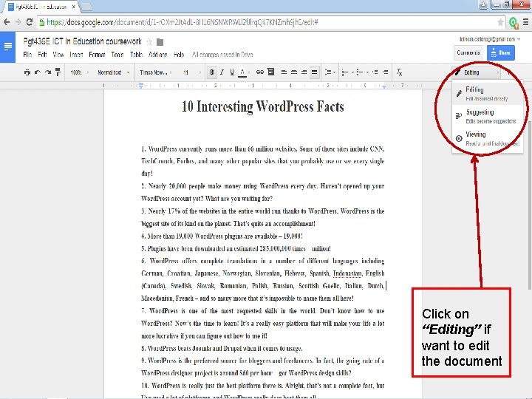The width and height of the screenshot is (532, 399).
Task: Click the Undo arrow icon
Action: click(x=38, y=72)
